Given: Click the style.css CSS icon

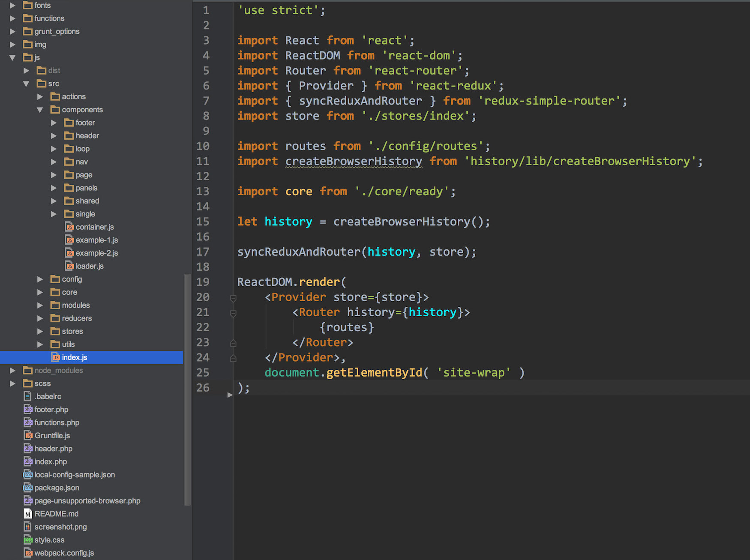Looking at the screenshot, I should pos(28,540).
